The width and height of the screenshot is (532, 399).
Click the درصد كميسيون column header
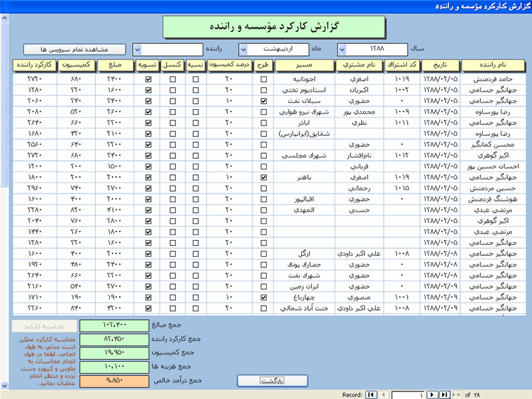[x=229, y=65]
